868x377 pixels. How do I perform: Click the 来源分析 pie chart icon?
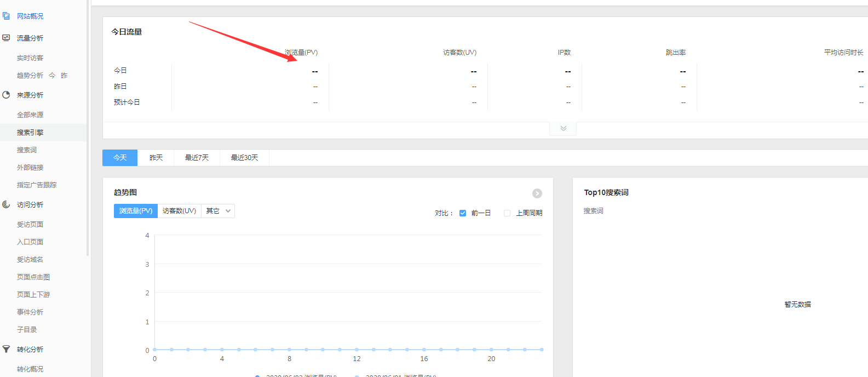coord(6,95)
